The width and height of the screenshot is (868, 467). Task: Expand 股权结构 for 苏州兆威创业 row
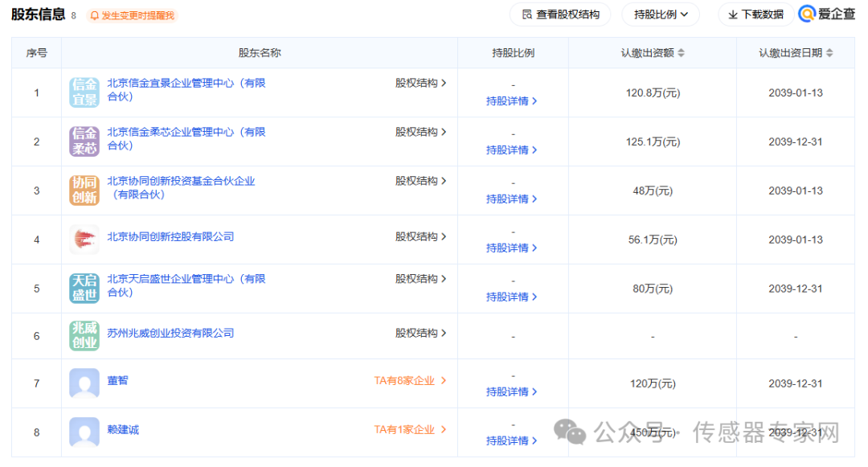420,333
